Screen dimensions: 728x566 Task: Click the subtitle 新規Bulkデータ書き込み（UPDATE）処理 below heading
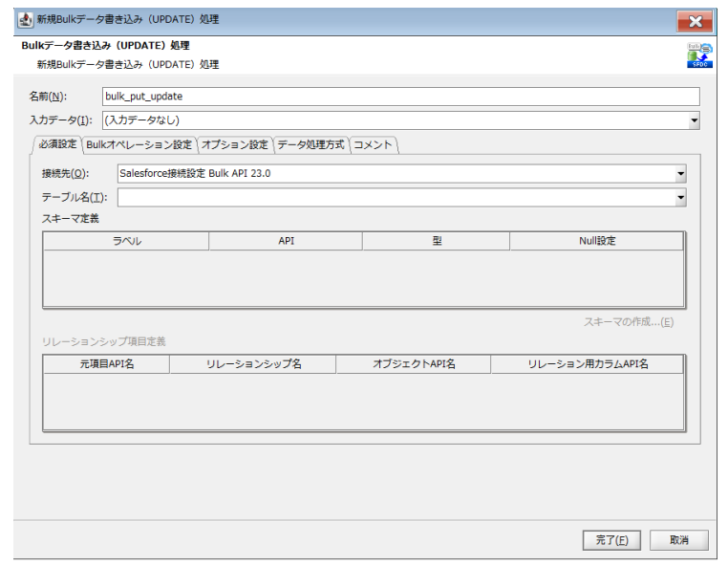tap(128, 65)
